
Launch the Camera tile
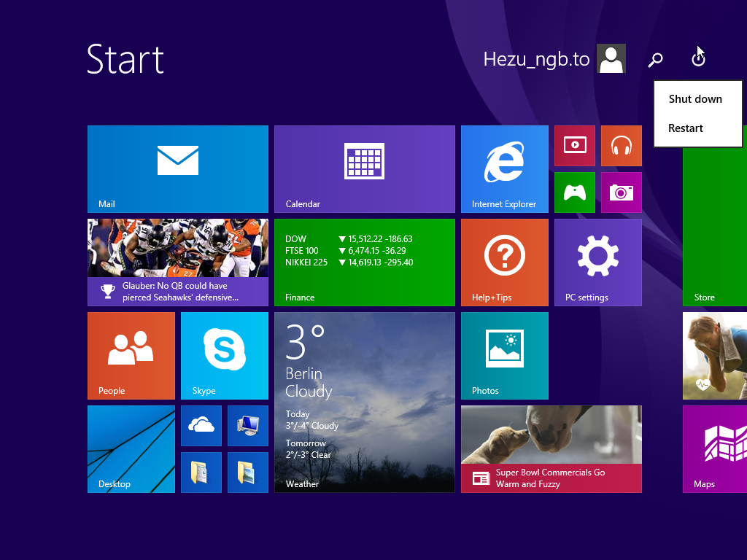coord(621,192)
